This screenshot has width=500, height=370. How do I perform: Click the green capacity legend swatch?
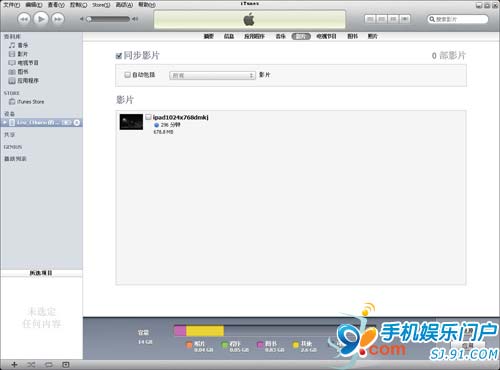click(x=225, y=345)
